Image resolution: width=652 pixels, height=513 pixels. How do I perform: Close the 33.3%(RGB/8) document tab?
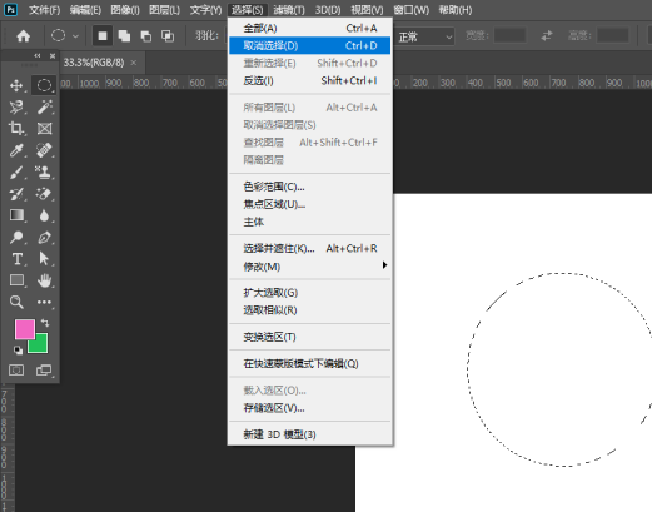(134, 62)
